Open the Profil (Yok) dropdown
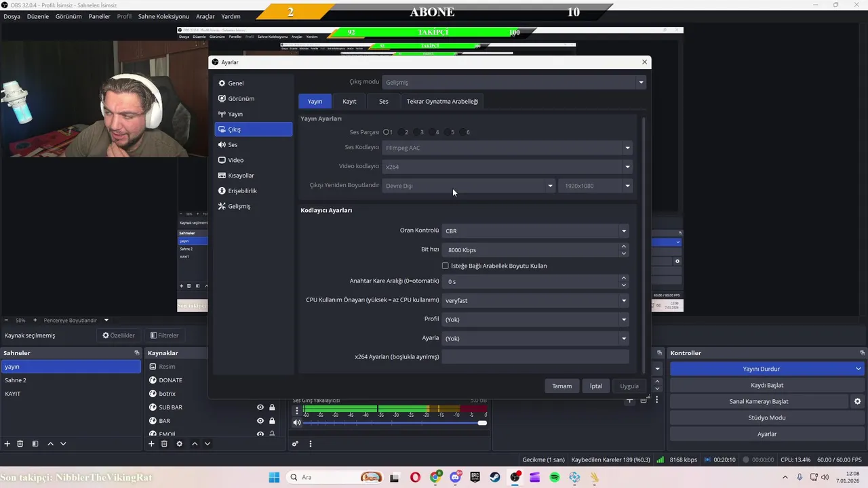The image size is (868, 488). point(535,319)
